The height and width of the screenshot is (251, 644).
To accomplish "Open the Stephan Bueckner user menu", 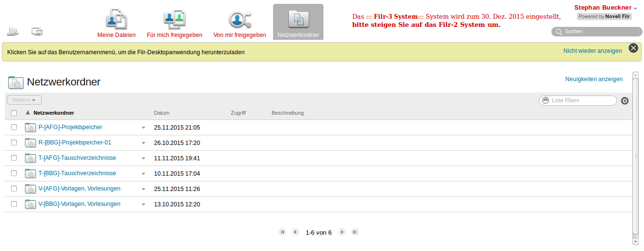I will tap(606, 8).
